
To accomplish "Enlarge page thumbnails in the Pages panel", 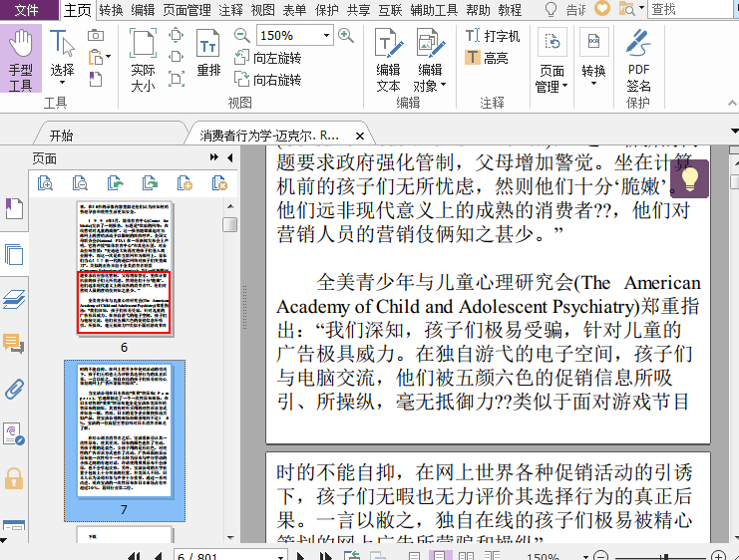I will tap(45, 183).
